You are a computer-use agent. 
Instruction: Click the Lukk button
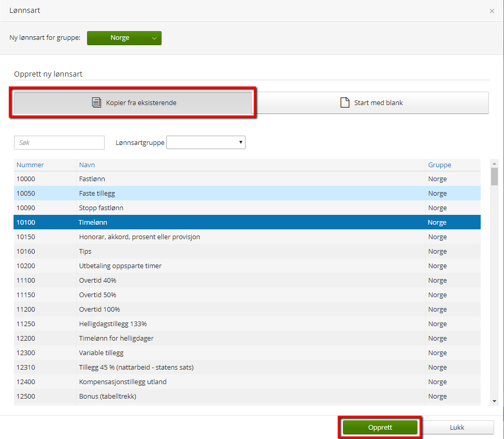pyautogui.click(x=457, y=428)
